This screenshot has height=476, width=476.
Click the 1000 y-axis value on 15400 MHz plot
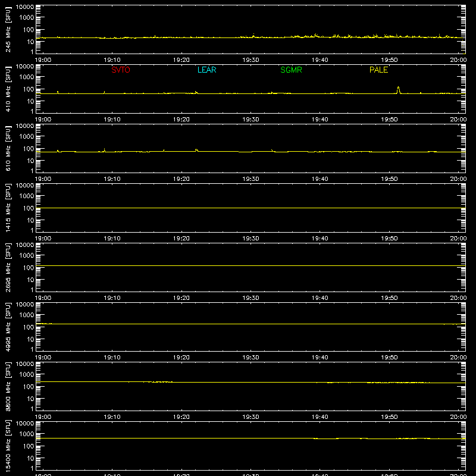click(x=27, y=434)
